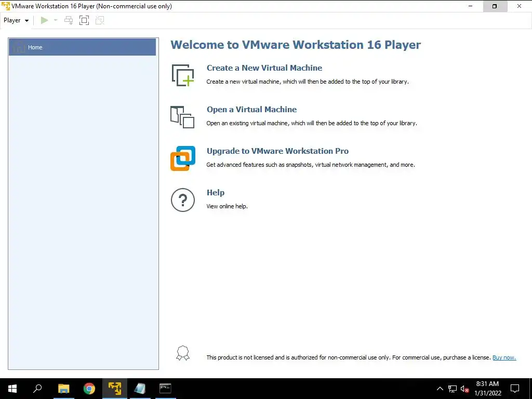The image size is (532, 399).
Task: Open the clock showing 8:31 AM
Action: click(x=487, y=389)
